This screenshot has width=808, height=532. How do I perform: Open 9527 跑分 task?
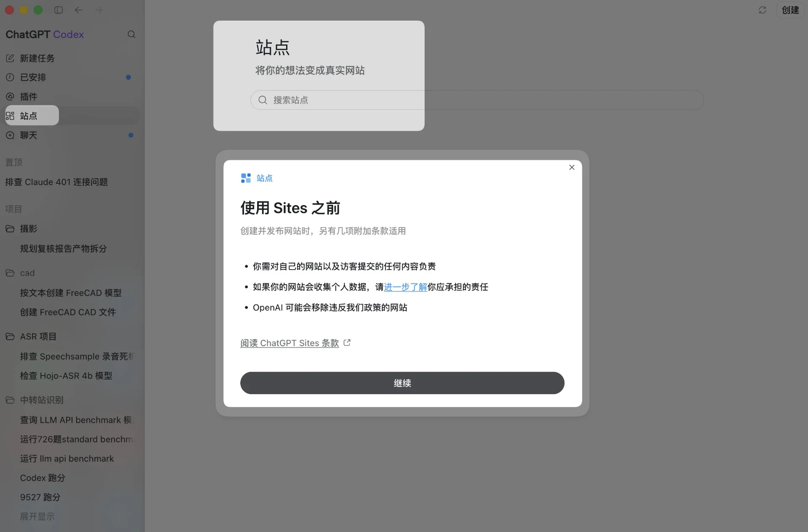(40, 497)
